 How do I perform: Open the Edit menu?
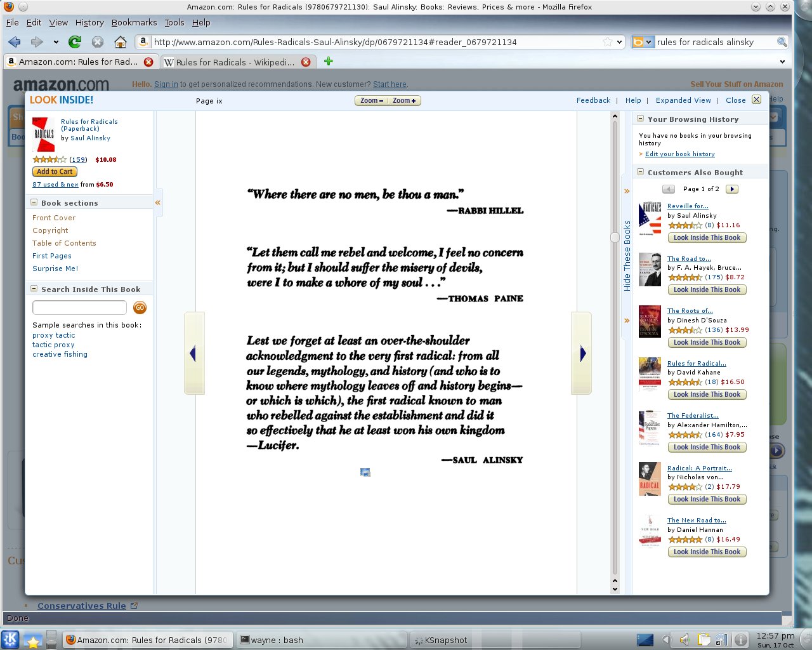pyautogui.click(x=34, y=22)
